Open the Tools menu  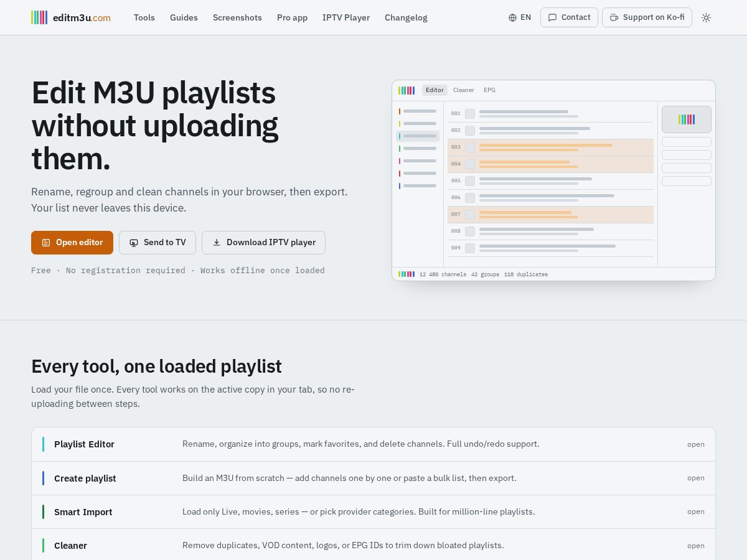pos(144,17)
